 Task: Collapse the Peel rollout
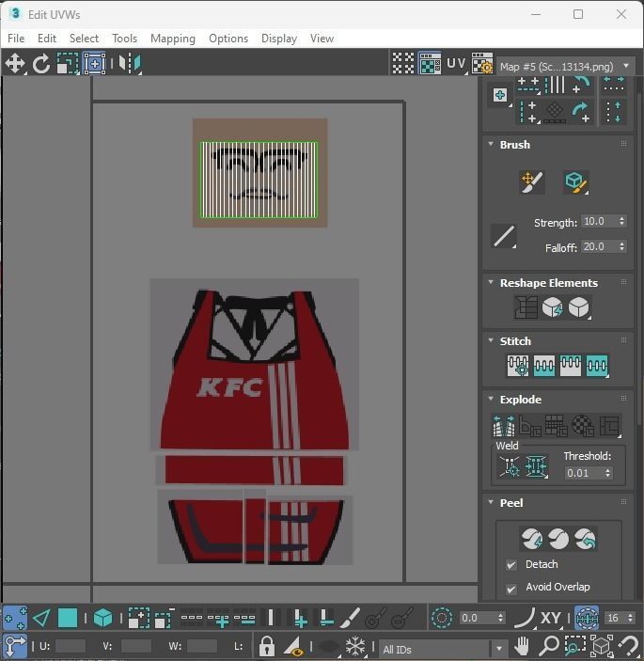(x=491, y=502)
